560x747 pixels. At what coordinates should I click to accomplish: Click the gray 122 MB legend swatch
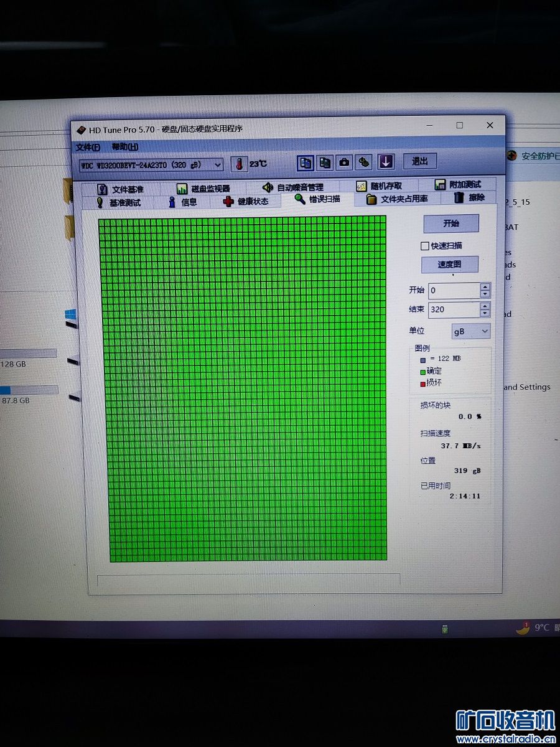[422, 359]
